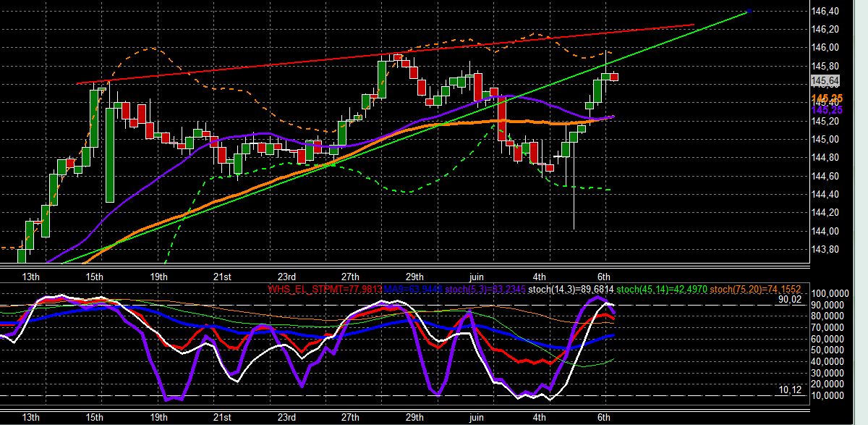Click the 6th date label under oscillator panel

[604, 418]
